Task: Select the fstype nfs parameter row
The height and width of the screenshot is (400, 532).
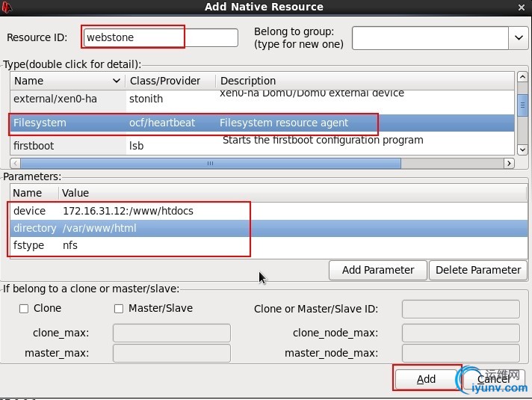Action: tap(269, 245)
